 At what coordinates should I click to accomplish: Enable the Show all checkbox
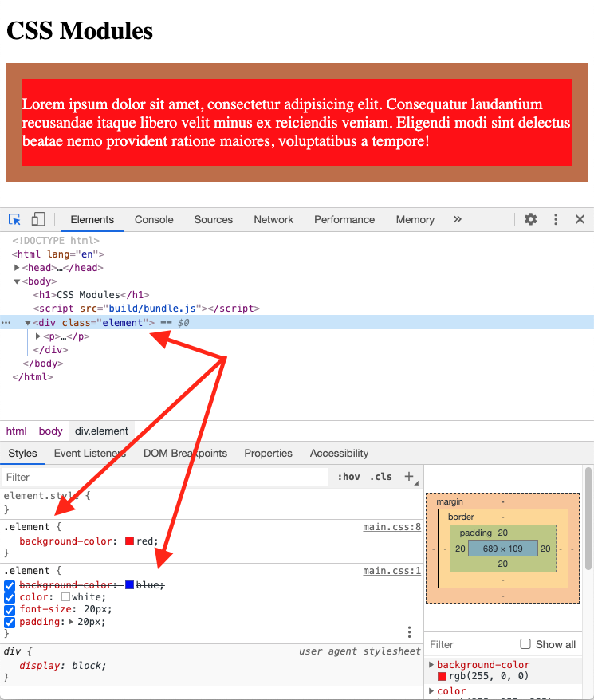click(x=525, y=643)
